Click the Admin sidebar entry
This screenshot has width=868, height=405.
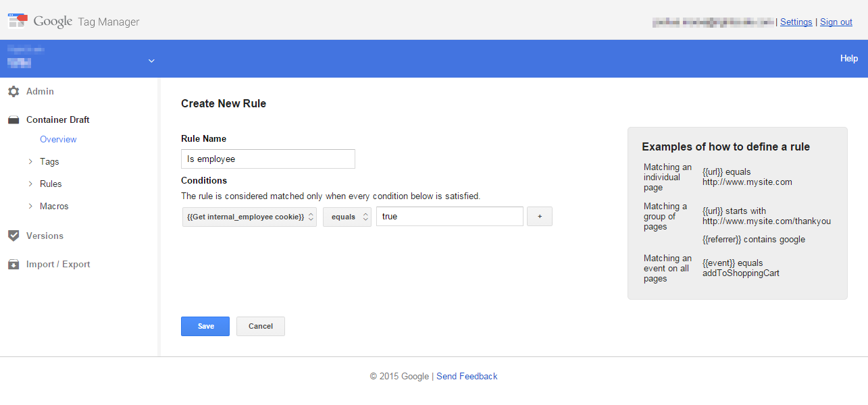[40, 91]
